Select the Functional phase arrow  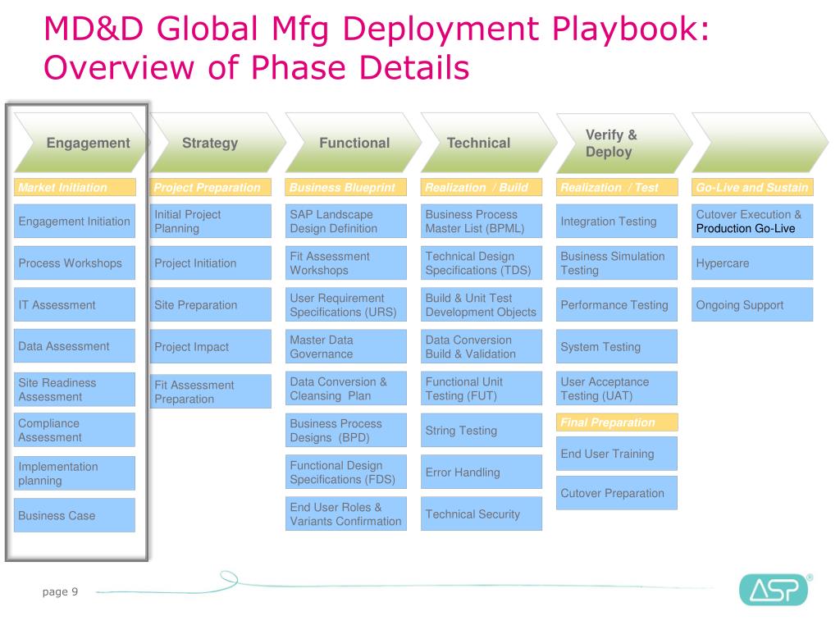tap(353, 143)
